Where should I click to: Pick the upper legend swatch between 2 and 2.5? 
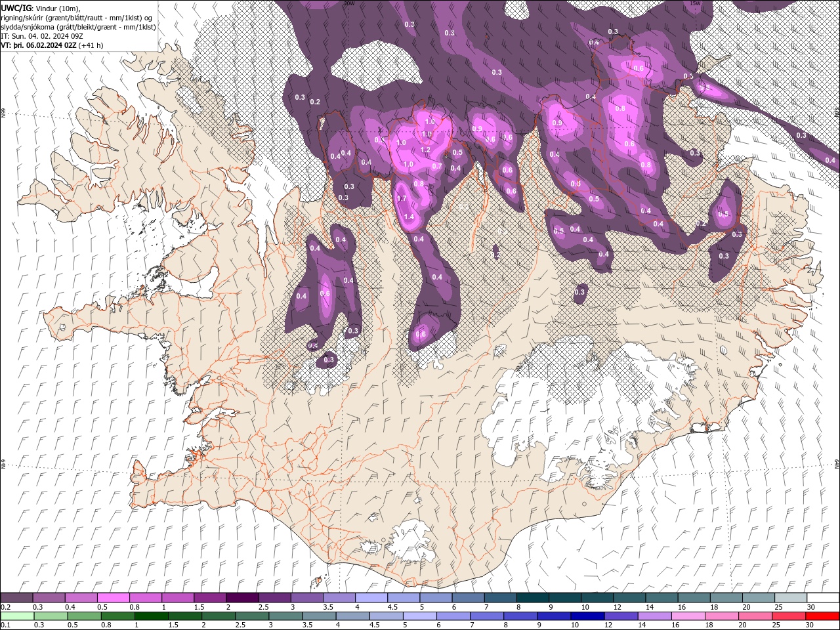pyautogui.click(x=242, y=598)
